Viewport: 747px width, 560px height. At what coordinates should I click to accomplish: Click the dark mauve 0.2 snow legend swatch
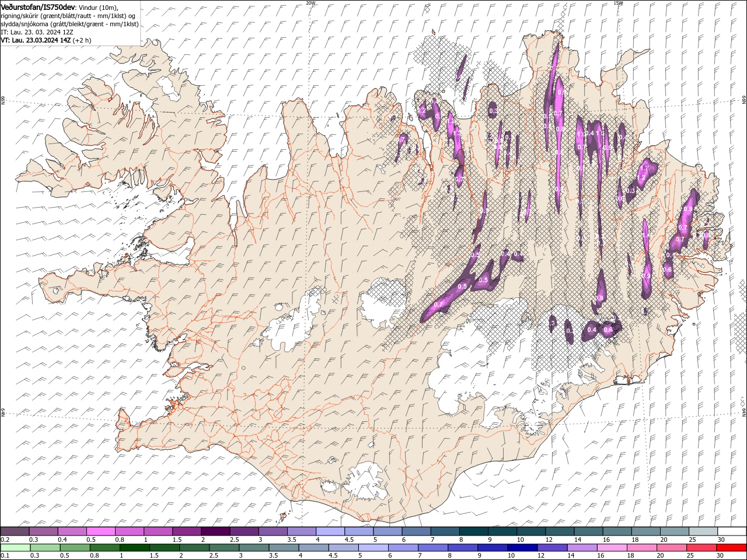(x=15, y=531)
